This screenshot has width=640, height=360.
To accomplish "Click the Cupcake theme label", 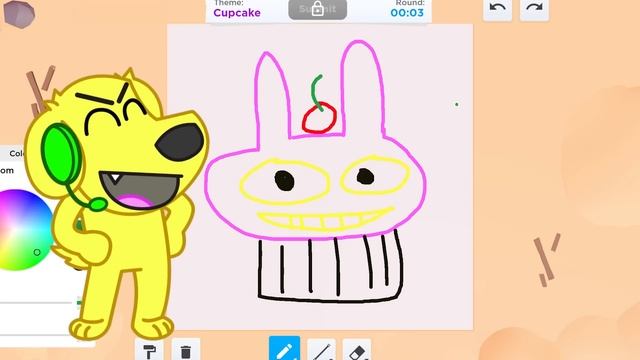I will pos(237,13).
